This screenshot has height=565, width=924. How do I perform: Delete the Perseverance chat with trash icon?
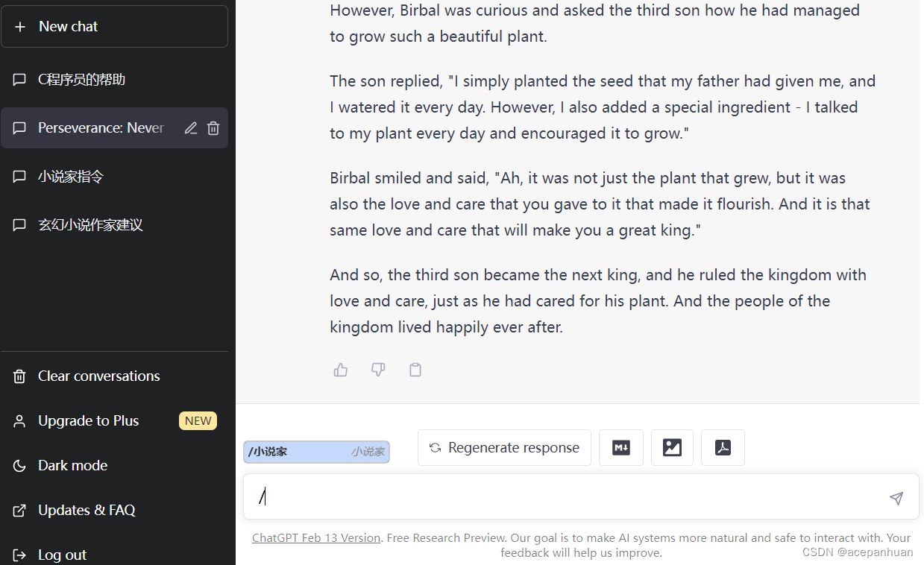pyautogui.click(x=213, y=128)
